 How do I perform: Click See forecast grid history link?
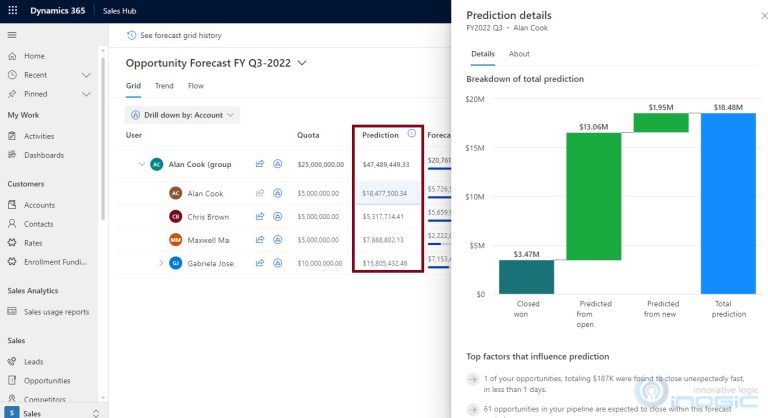(x=180, y=35)
